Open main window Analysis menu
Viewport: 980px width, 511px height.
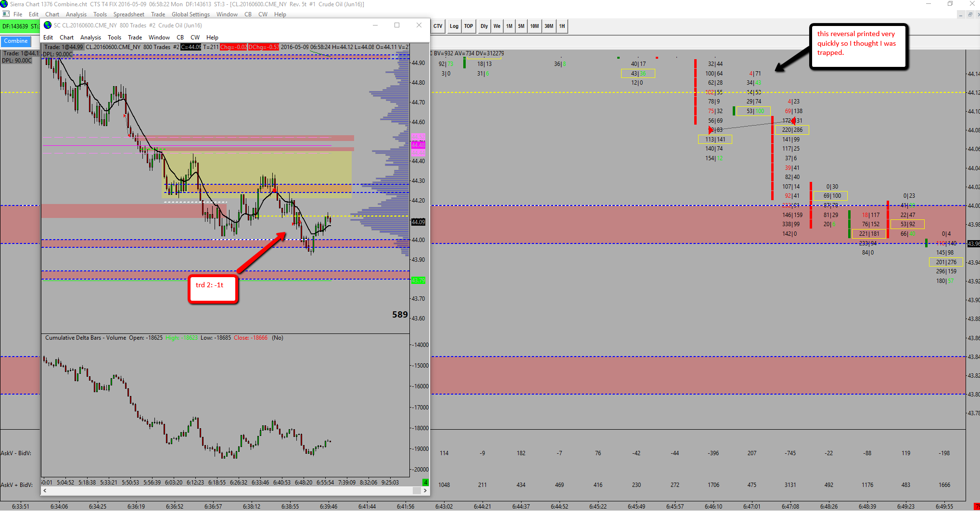point(76,14)
